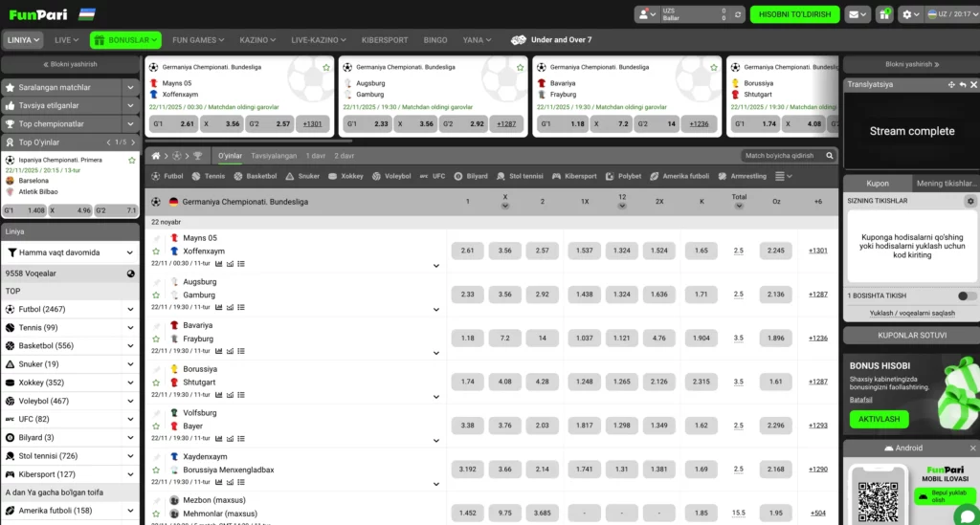
Task: Expand the Futbol (2467) category
Action: coord(130,309)
